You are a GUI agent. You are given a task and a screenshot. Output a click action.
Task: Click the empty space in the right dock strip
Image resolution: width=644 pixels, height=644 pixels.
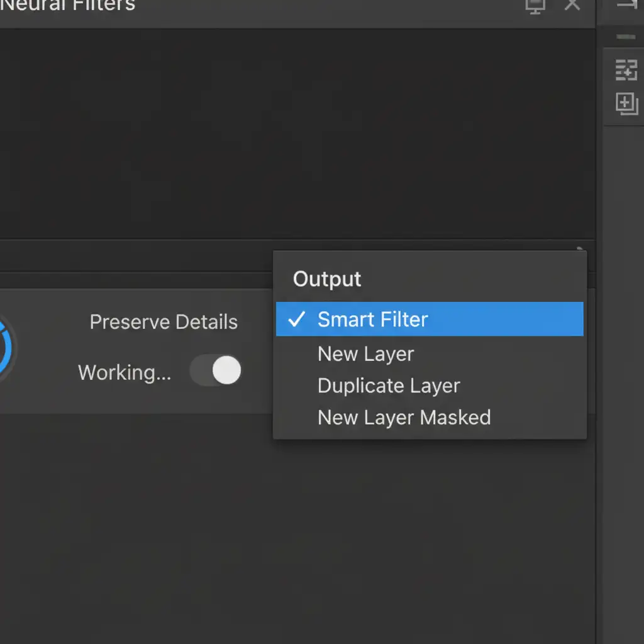pyautogui.click(x=624, y=377)
